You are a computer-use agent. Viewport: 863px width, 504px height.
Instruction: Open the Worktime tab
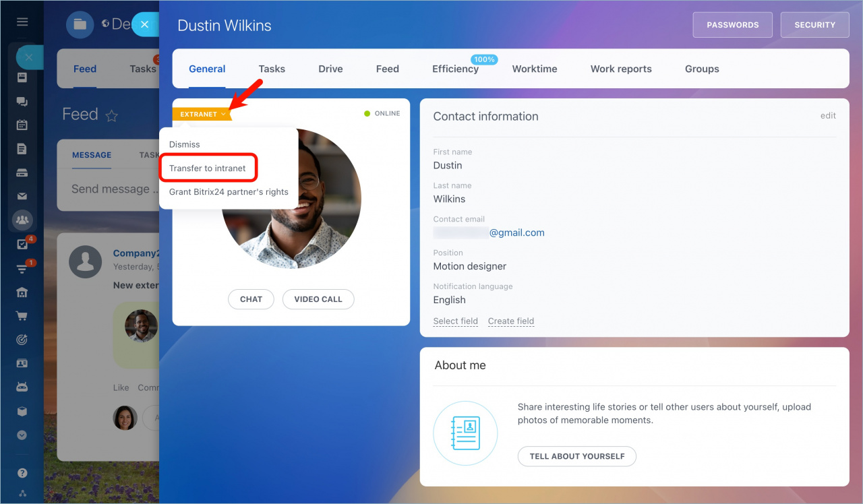click(x=535, y=69)
